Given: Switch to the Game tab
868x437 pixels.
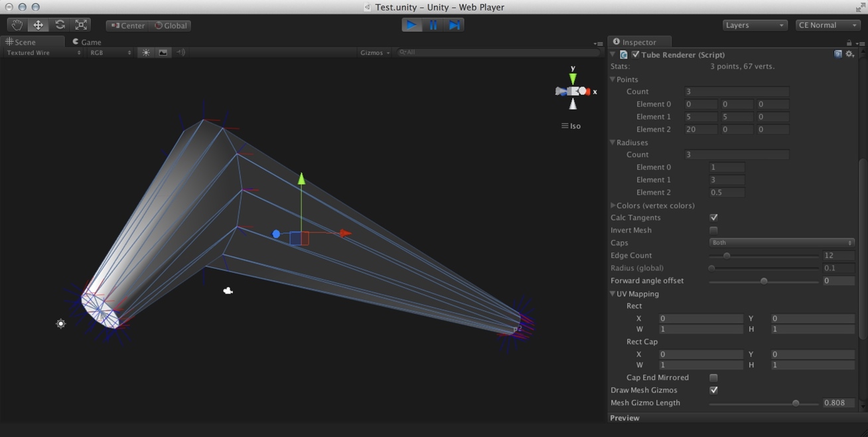Looking at the screenshot, I should 87,42.
